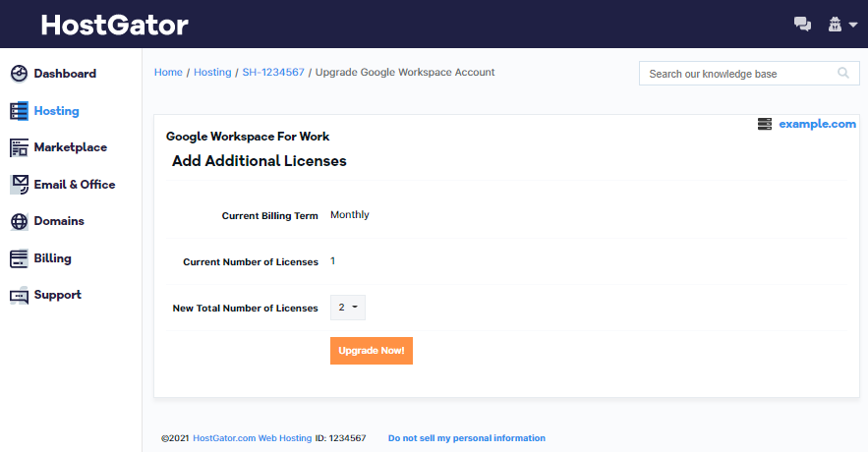Open the example.com domain link

pyautogui.click(x=817, y=124)
